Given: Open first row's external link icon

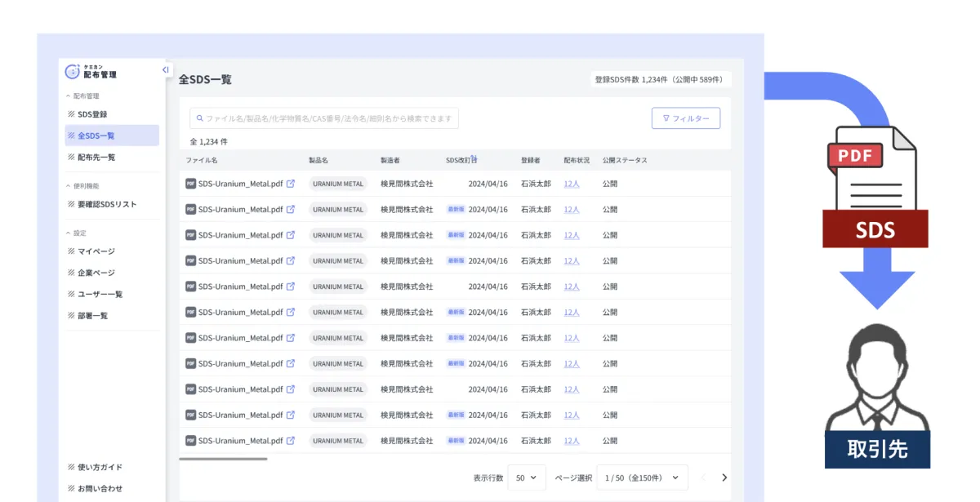Looking at the screenshot, I should [x=291, y=184].
